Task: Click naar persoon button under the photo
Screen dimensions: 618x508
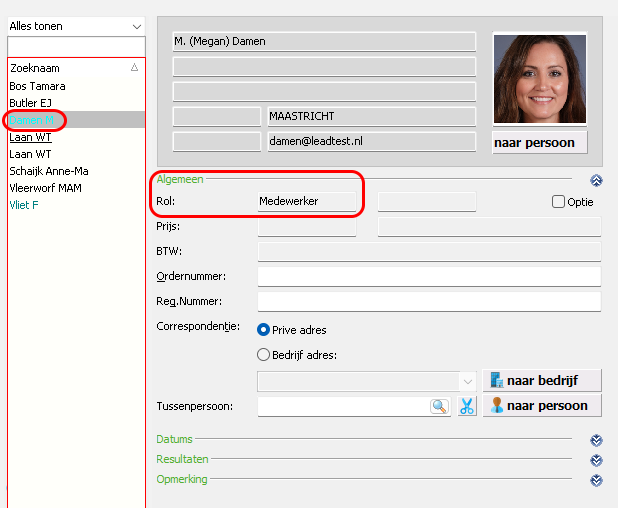Action: tap(540, 143)
